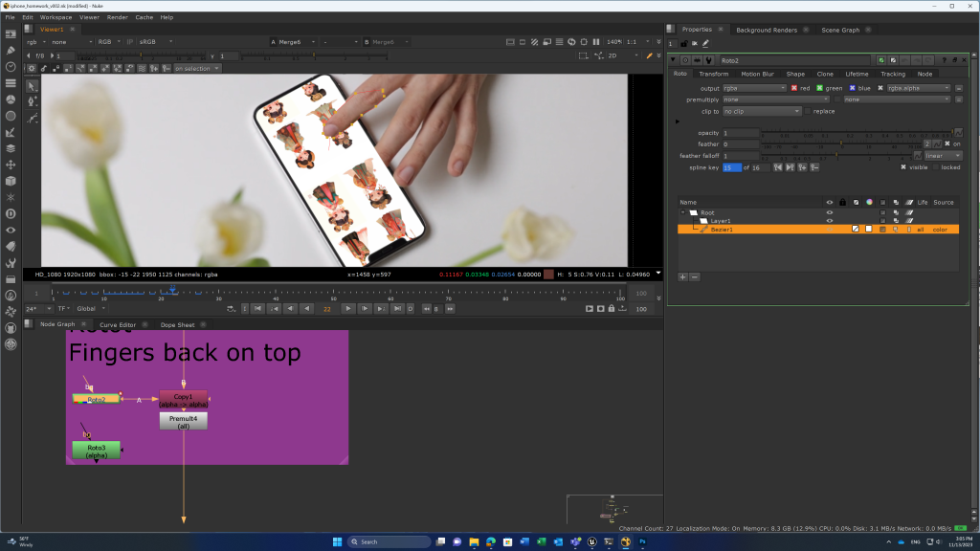Viewport: 980px width, 551px height.
Task: Jump to previous spline key
Action: pos(777,167)
